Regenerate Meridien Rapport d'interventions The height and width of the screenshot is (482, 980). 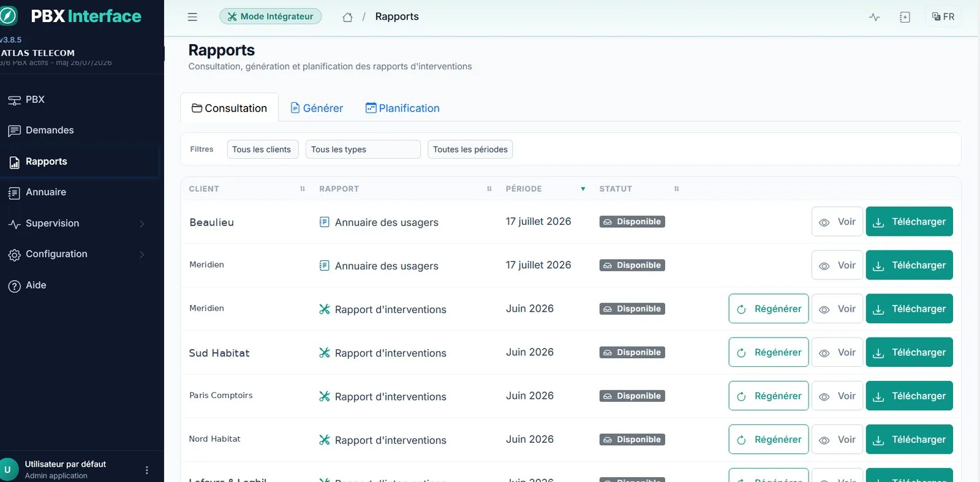[768, 309]
